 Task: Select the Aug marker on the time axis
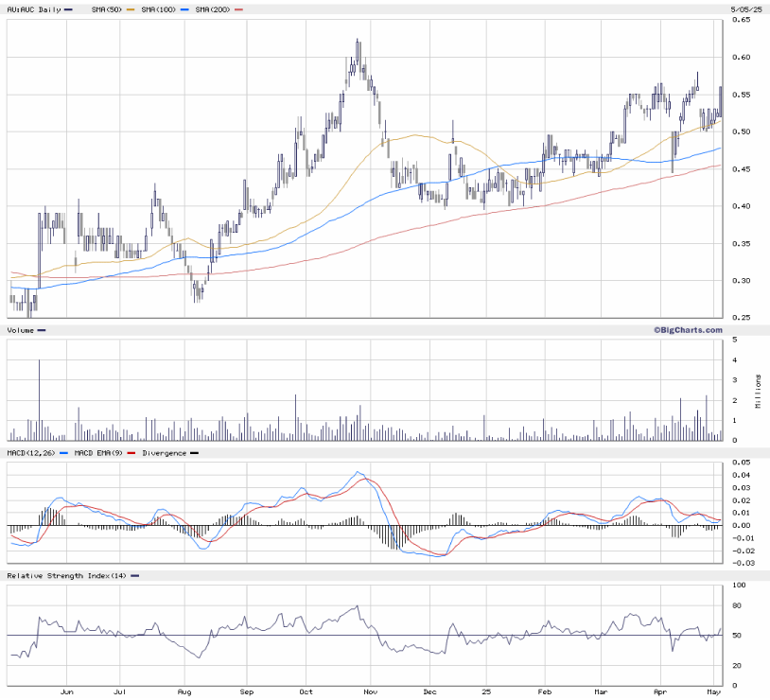coord(185,692)
